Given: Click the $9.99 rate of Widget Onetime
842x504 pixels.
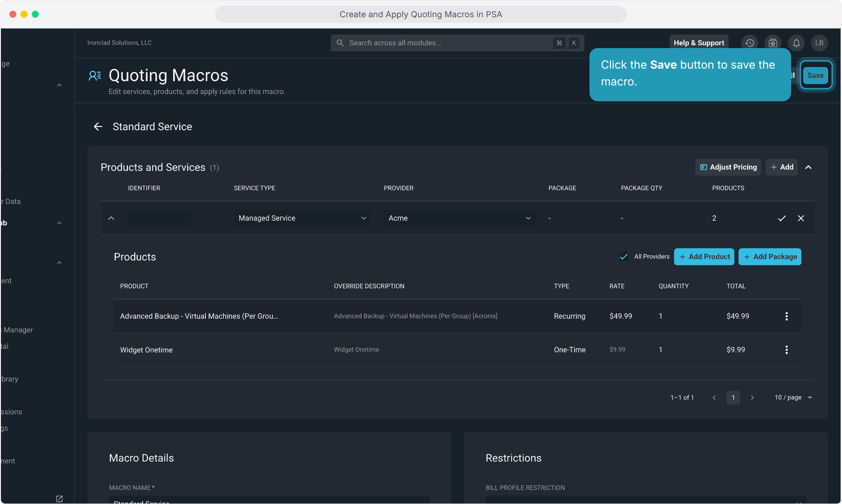Looking at the screenshot, I should click(617, 350).
